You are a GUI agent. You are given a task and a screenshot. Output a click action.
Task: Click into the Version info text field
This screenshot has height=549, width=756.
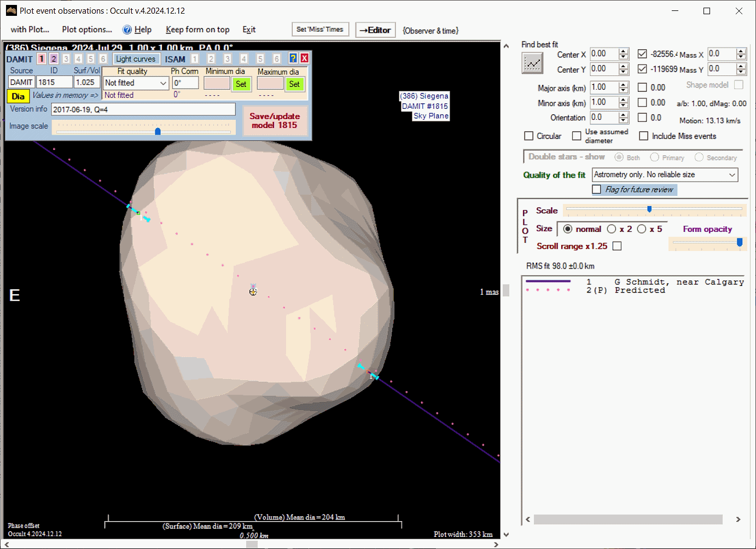click(143, 109)
